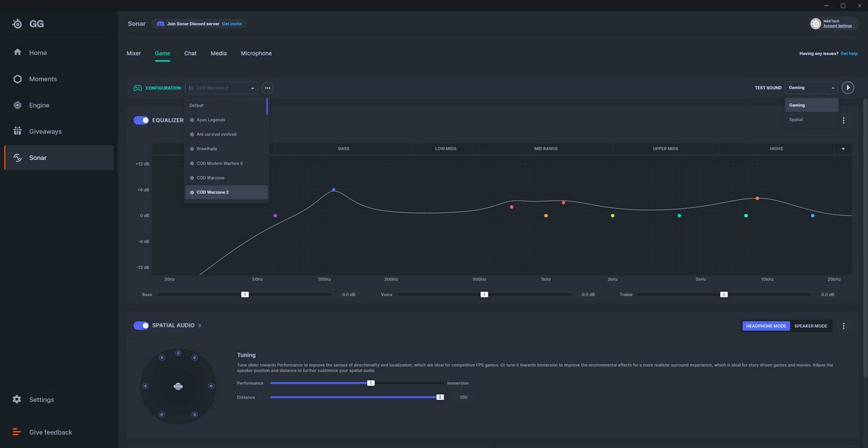Go to the Moments sidebar icon
Screen dimensions: 868x448
click(17, 79)
